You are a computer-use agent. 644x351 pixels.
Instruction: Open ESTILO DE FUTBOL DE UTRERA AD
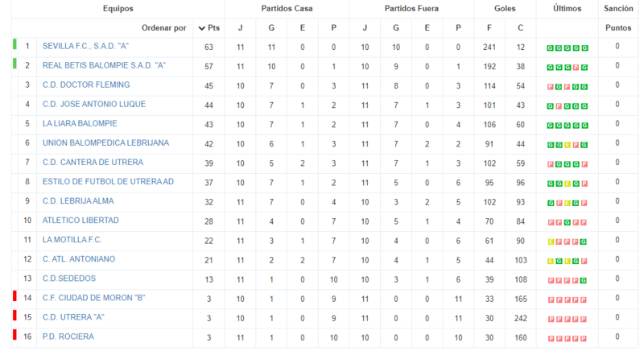pyautogui.click(x=108, y=181)
